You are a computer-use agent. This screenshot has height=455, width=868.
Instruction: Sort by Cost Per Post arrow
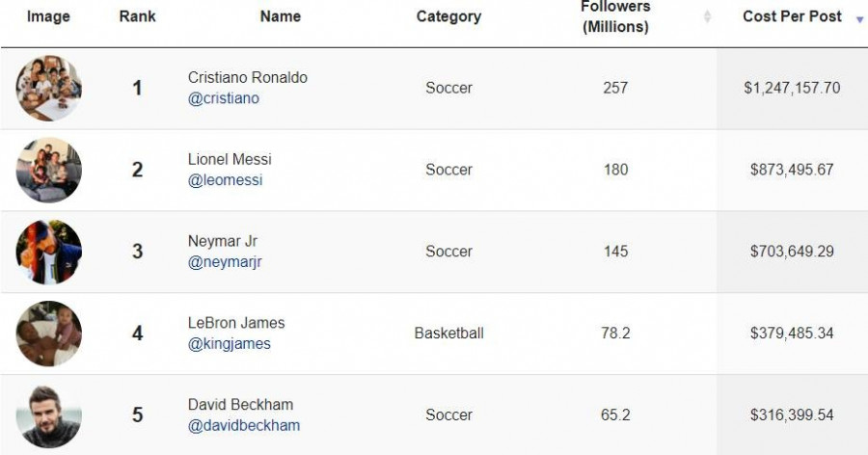pos(859,18)
